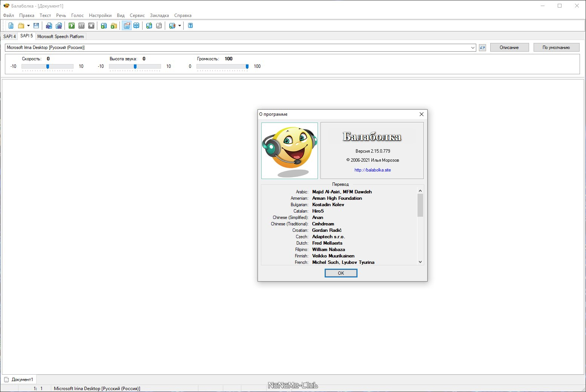Click the Save file floppy icon
The image size is (586, 392).
[36, 26]
